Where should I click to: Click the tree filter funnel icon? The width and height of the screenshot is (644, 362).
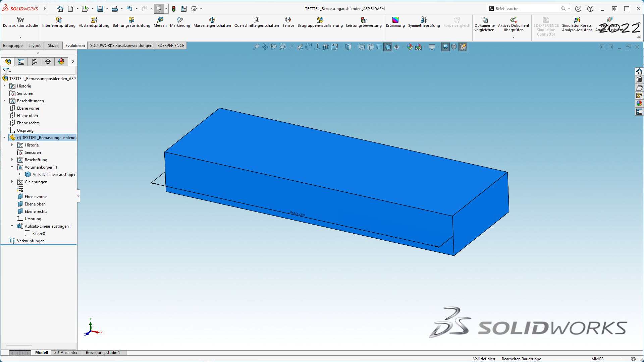[6, 71]
